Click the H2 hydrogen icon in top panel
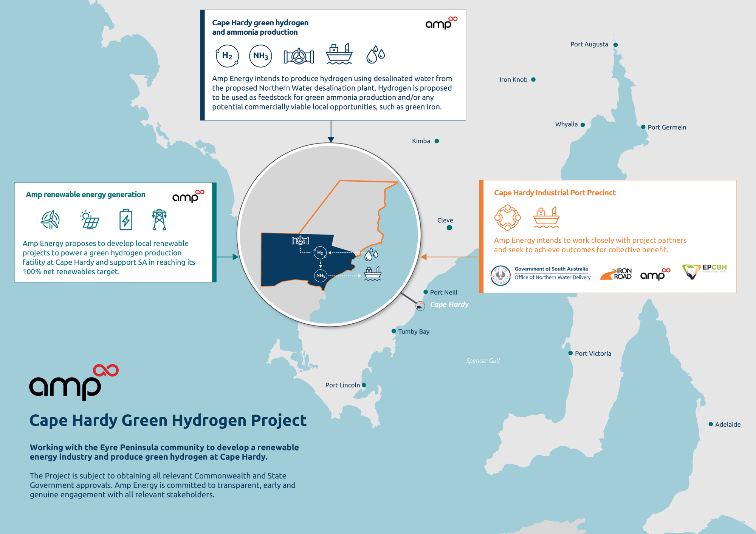 pos(227,56)
